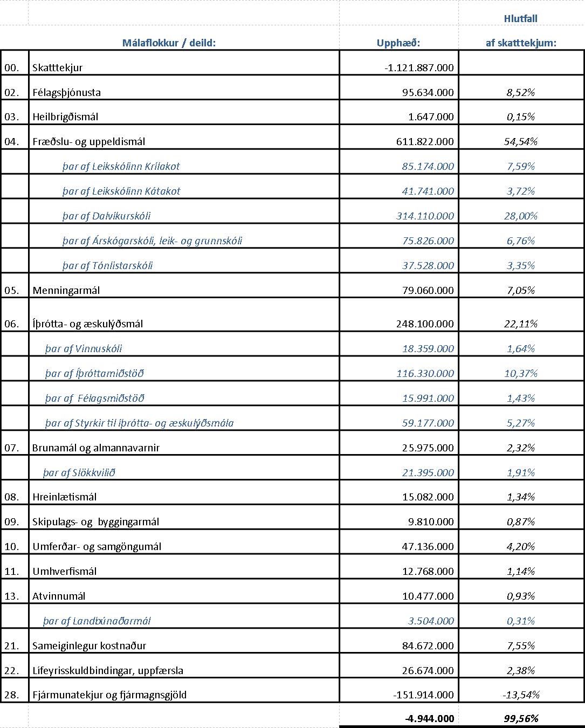Click the þar af Slökkvilið label

79,473
